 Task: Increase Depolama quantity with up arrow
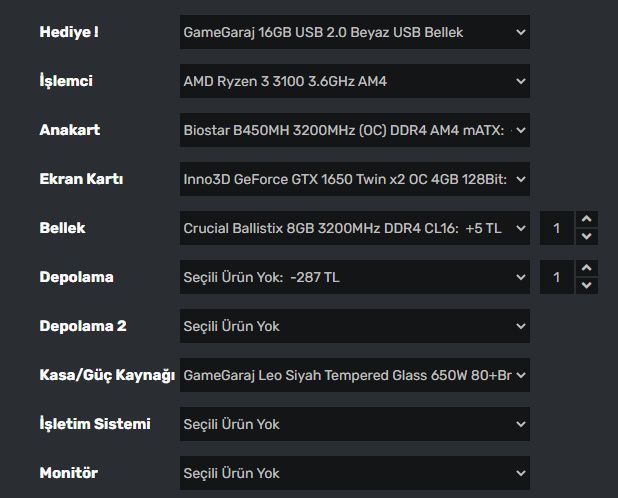pyautogui.click(x=587, y=268)
